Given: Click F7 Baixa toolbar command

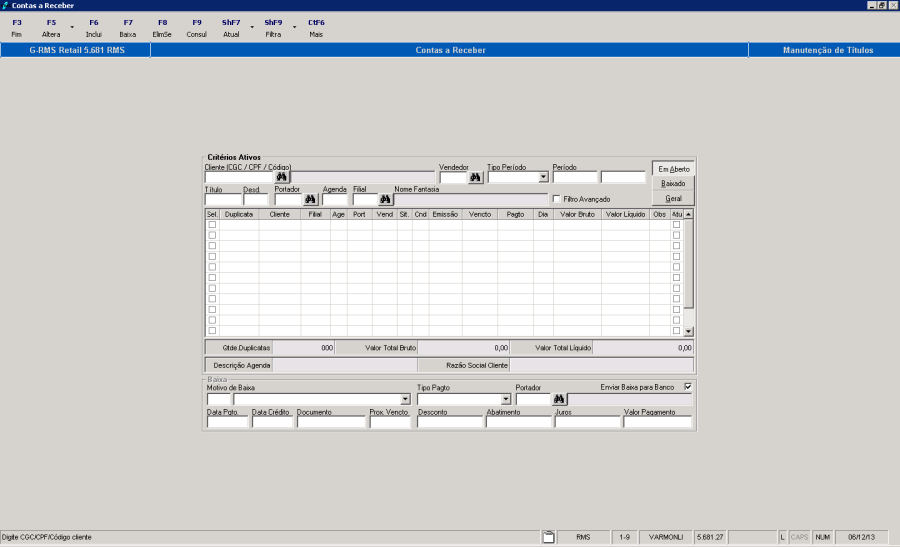Looking at the screenshot, I should (128, 28).
